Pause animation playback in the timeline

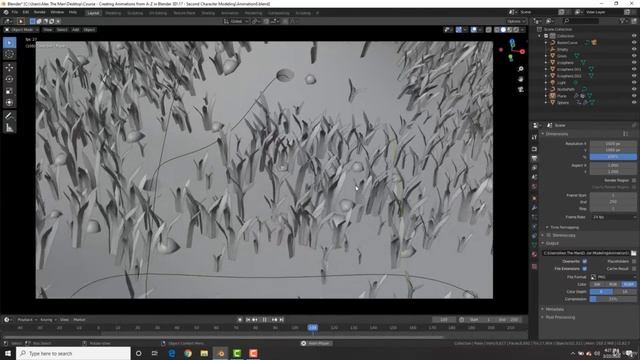(264, 320)
